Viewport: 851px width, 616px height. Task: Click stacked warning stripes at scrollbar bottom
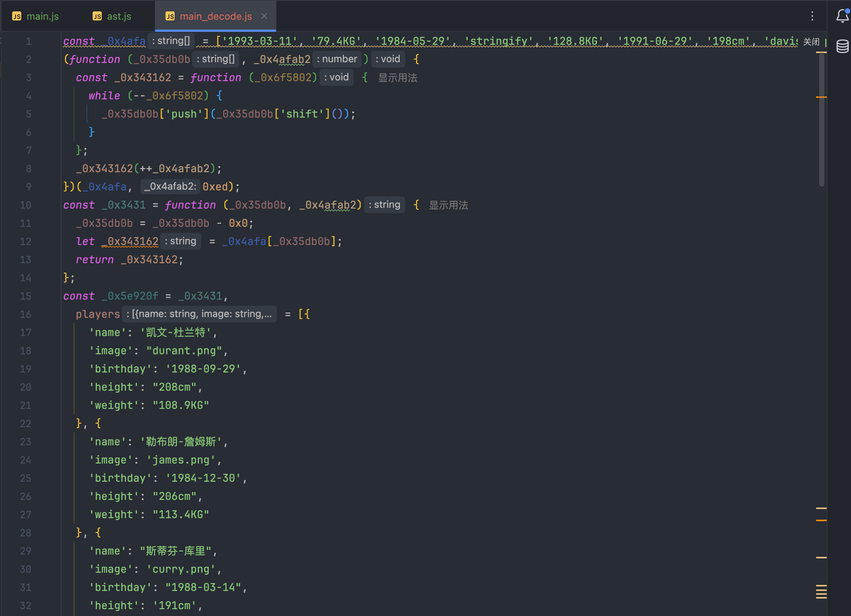(821, 592)
